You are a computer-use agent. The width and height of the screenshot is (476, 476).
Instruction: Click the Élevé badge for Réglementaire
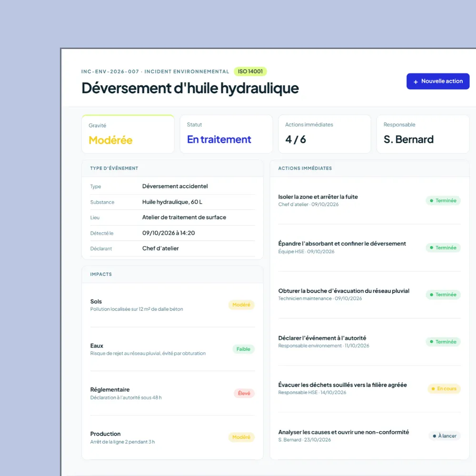(244, 393)
